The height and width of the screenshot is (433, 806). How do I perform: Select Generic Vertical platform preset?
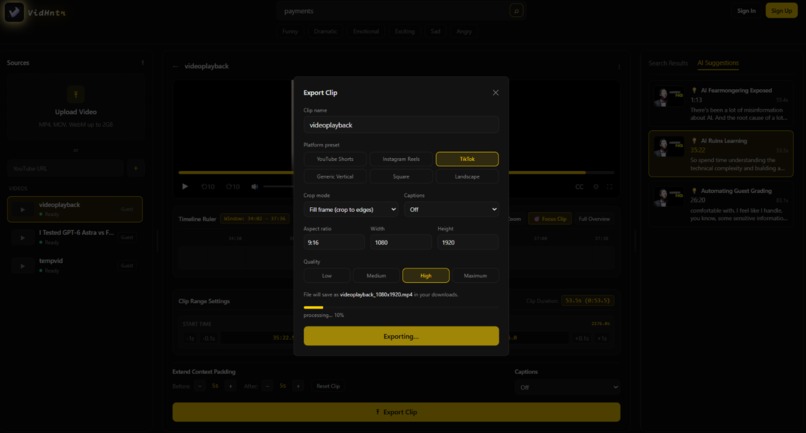click(x=335, y=176)
